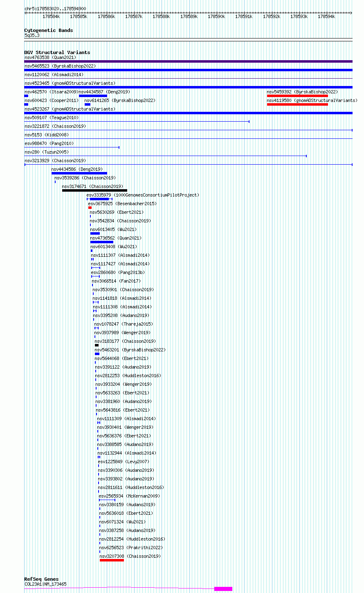Open the nsv4434586 (Deng2019) label
This screenshot has height=593, width=364.
77,169
